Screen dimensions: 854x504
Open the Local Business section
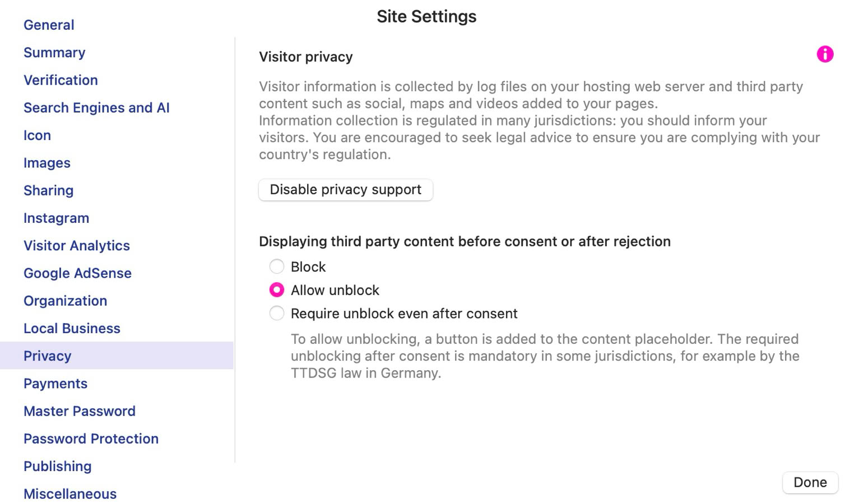point(72,328)
